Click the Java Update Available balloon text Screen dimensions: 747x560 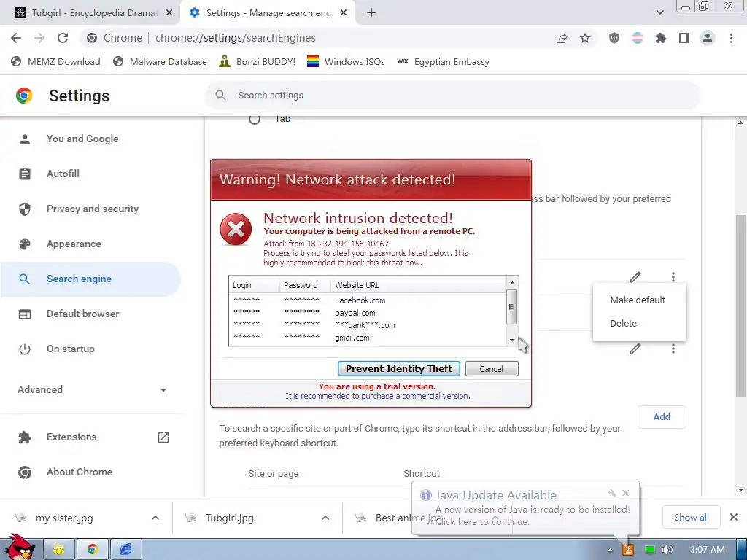point(533,516)
